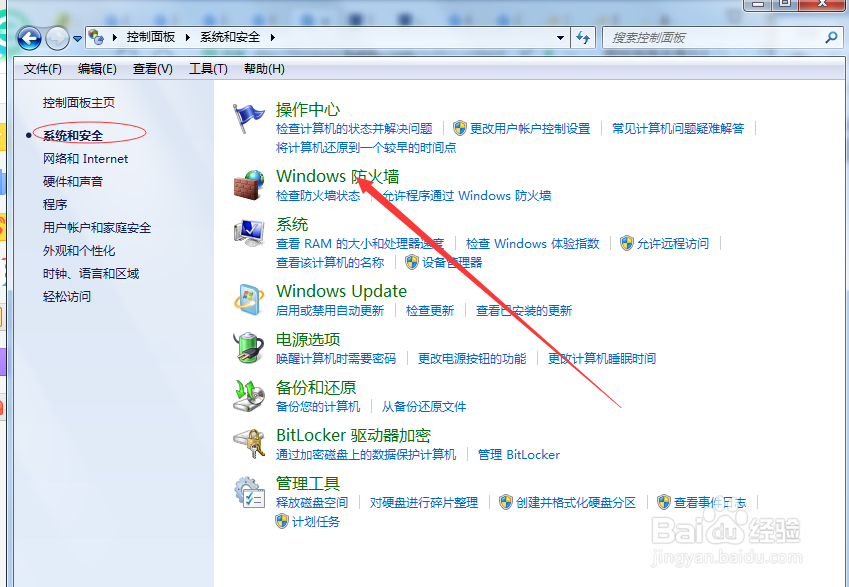
Task: Click 将计算机还原到一个较早的时间点 link
Action: point(366,147)
